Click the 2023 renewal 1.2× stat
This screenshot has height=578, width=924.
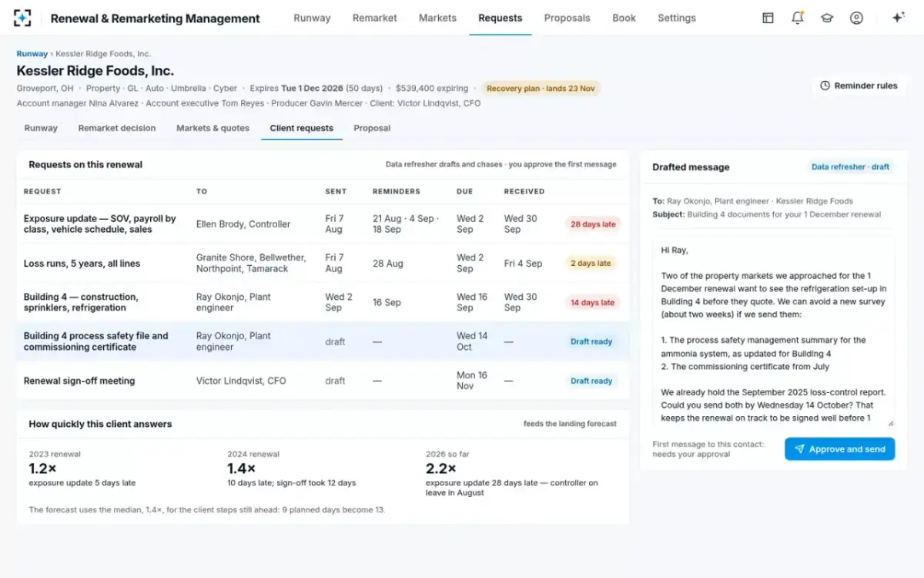click(82, 469)
